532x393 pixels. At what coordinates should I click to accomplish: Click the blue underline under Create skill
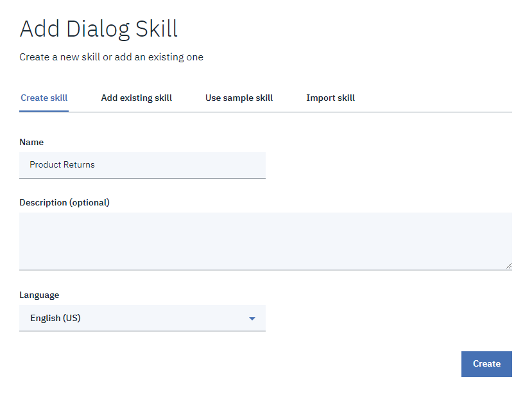pyautogui.click(x=44, y=110)
